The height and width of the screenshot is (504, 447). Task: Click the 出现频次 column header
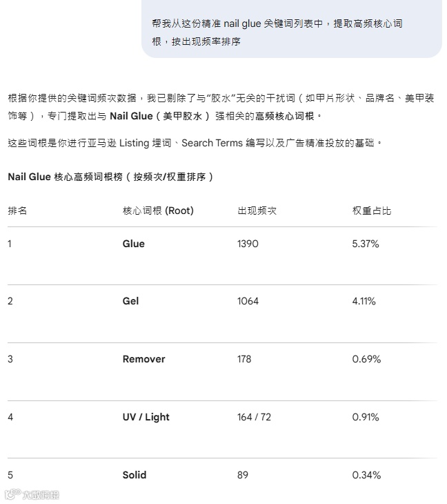(x=257, y=211)
